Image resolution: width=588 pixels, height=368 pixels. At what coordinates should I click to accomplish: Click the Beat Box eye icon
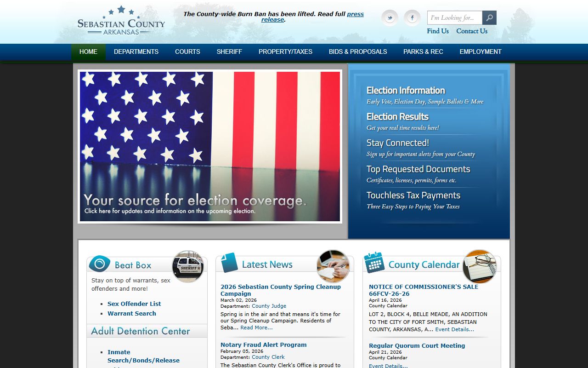99,264
